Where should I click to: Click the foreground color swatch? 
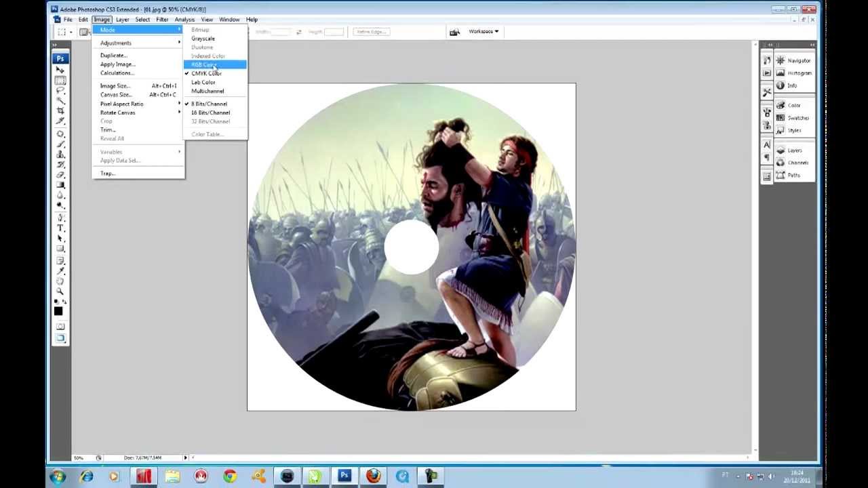pyautogui.click(x=58, y=311)
